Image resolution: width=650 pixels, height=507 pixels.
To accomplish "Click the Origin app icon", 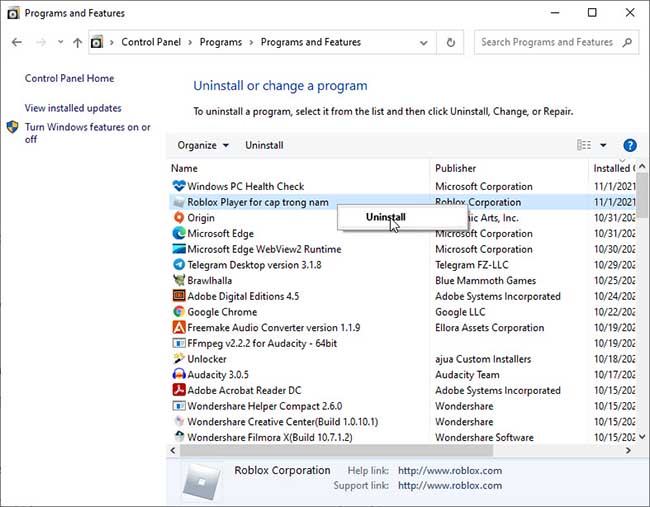I will pyautogui.click(x=179, y=218).
